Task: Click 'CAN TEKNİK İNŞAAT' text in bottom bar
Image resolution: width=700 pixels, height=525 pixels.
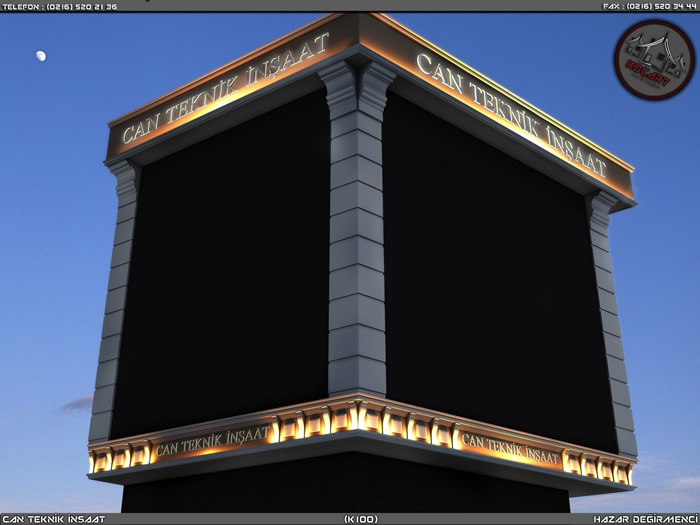Action: click(x=54, y=519)
